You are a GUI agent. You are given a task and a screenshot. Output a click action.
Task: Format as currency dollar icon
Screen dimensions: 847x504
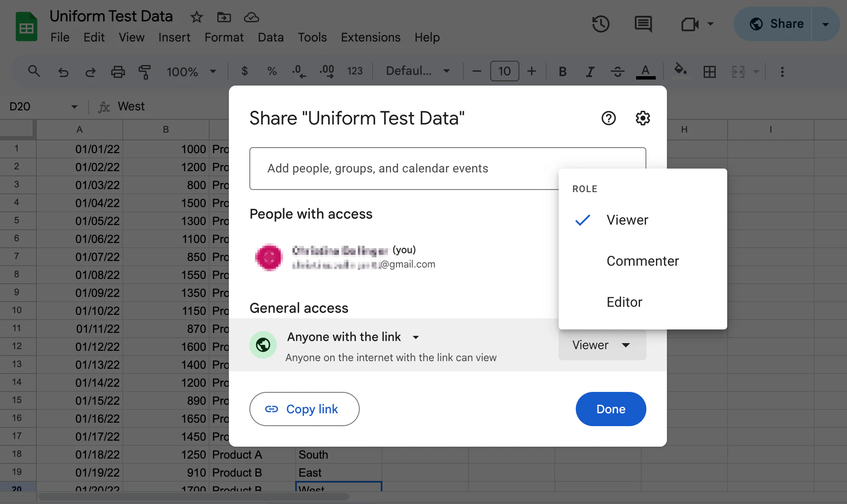245,71
